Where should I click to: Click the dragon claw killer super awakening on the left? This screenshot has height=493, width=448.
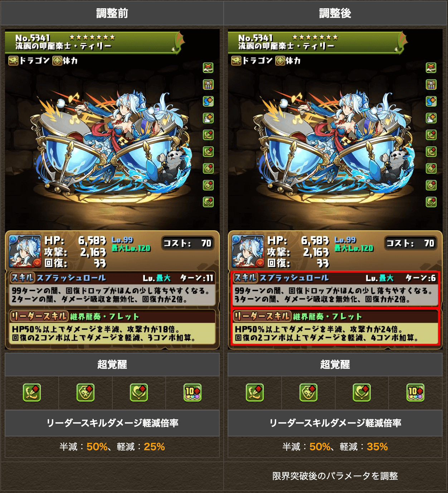[32, 393]
